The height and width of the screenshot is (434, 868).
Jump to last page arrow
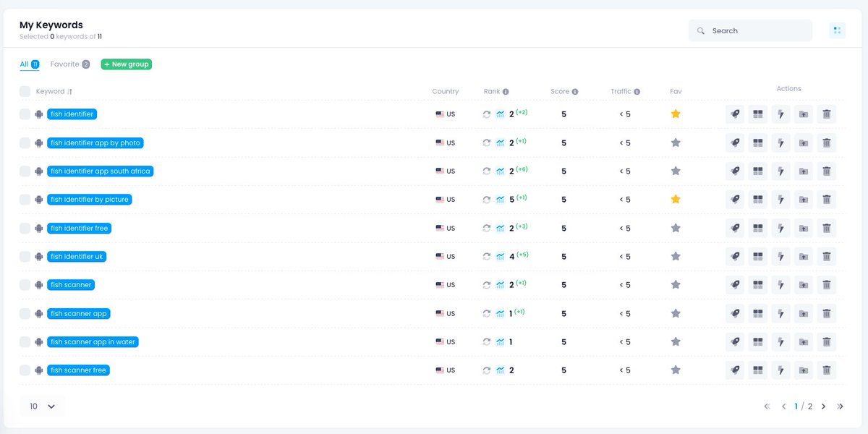click(x=840, y=407)
